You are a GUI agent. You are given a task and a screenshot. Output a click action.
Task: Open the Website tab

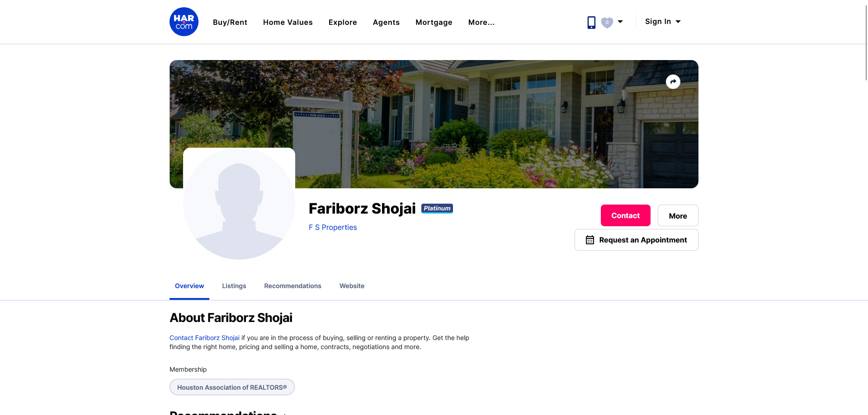click(352, 286)
